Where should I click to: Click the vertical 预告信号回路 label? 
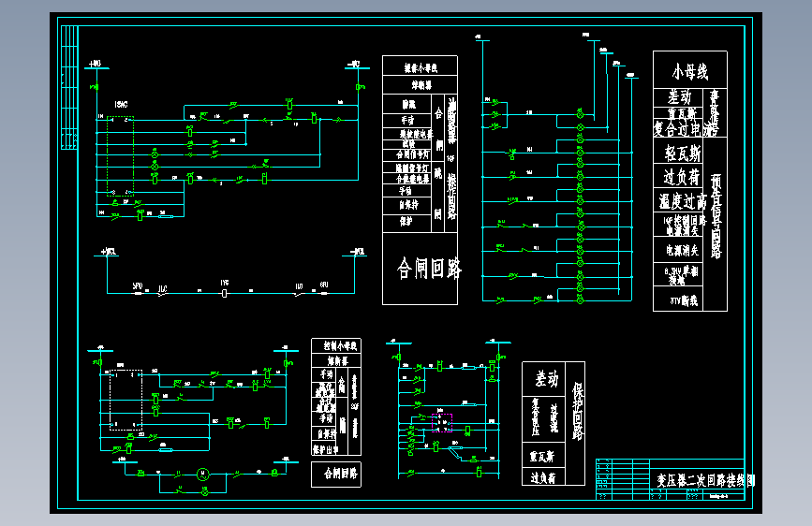(716, 216)
